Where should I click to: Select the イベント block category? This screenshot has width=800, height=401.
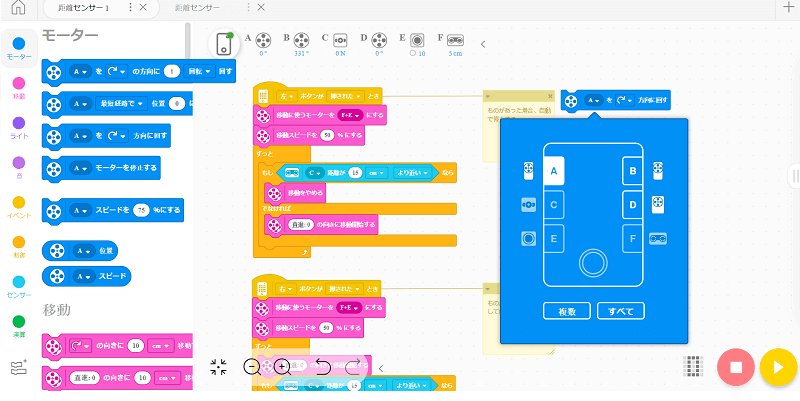click(19, 208)
